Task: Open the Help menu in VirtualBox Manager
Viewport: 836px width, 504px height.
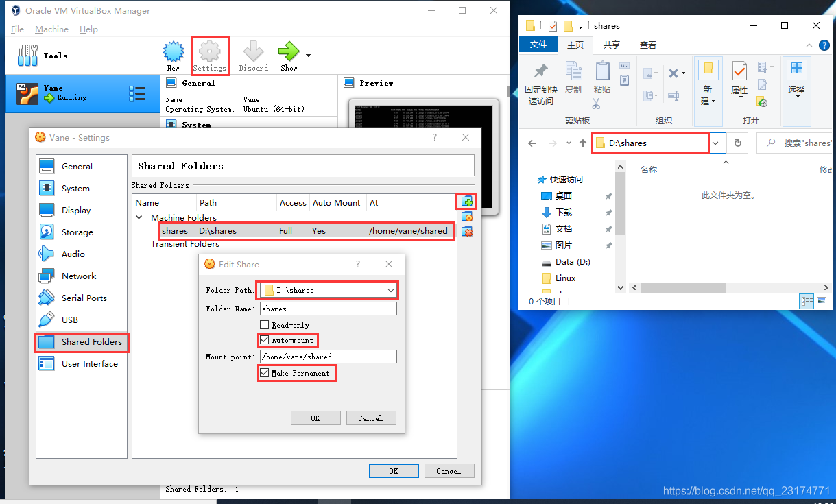Action: pyautogui.click(x=88, y=29)
